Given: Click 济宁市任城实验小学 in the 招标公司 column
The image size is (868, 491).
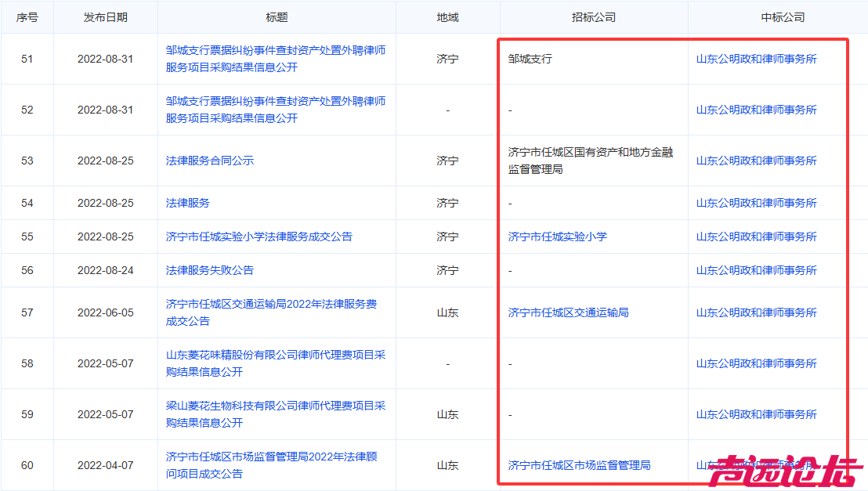Looking at the screenshot, I should (557, 236).
